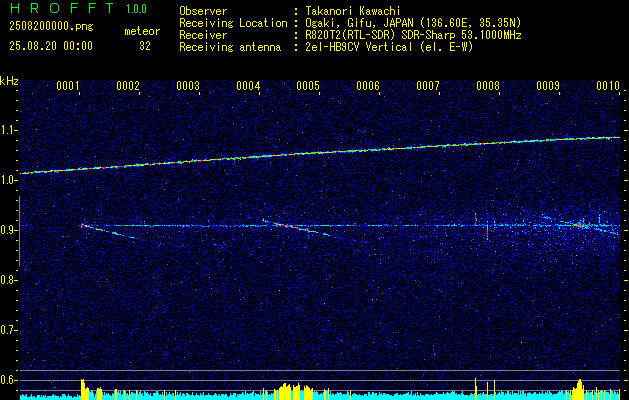
Task: Click the 1.1 frequency axis label
Action: [8, 130]
